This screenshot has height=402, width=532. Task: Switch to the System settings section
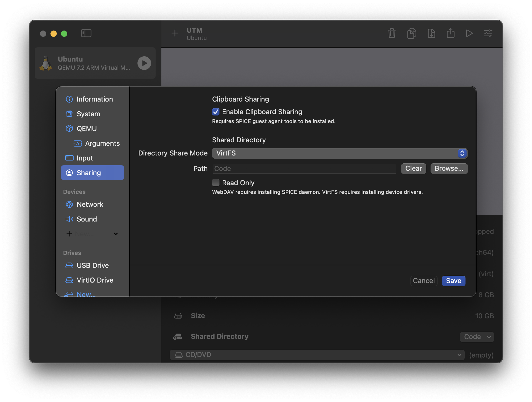(88, 114)
